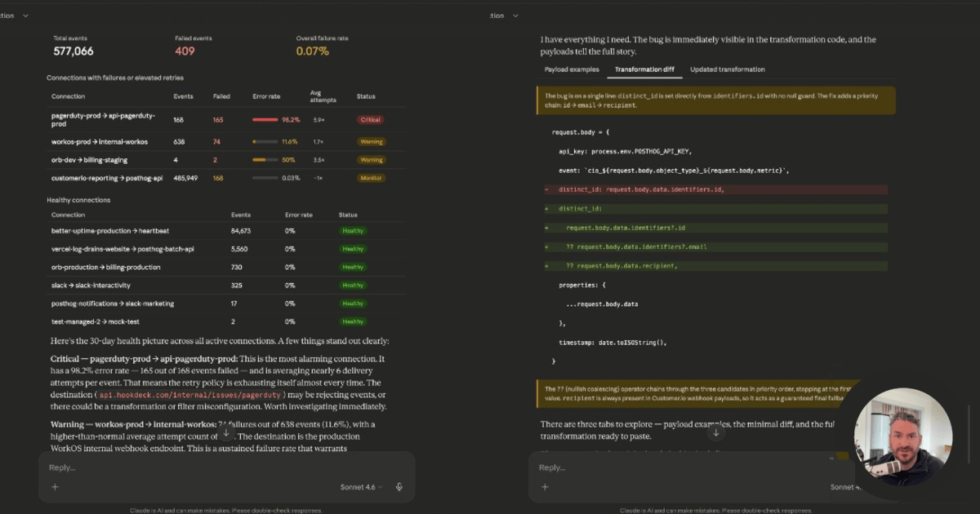Click better-uptime-production → heartbeat row
Screen dimensions: 980x514
[225, 231]
